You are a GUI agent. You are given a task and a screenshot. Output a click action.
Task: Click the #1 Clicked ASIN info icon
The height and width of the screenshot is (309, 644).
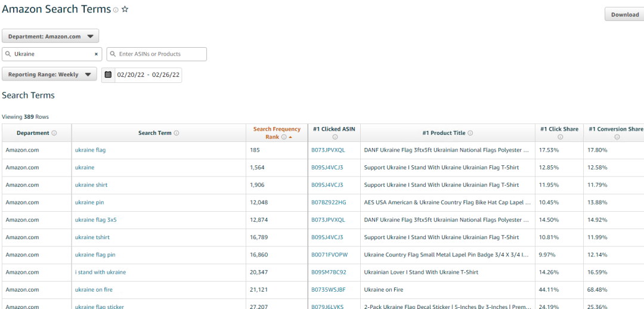(x=335, y=137)
